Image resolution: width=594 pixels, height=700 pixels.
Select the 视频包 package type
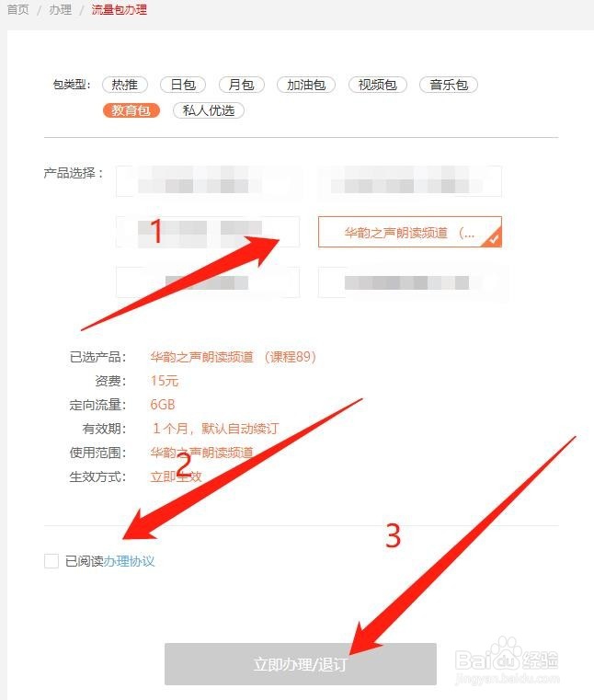[378, 85]
